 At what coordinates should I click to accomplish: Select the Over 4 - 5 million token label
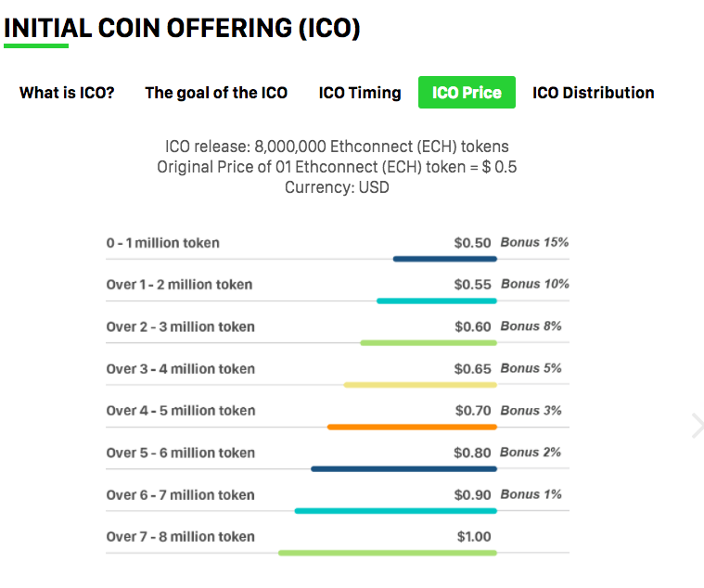click(180, 411)
